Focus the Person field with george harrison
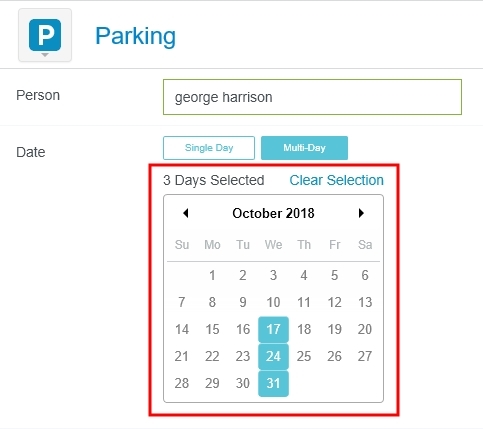 [312, 97]
